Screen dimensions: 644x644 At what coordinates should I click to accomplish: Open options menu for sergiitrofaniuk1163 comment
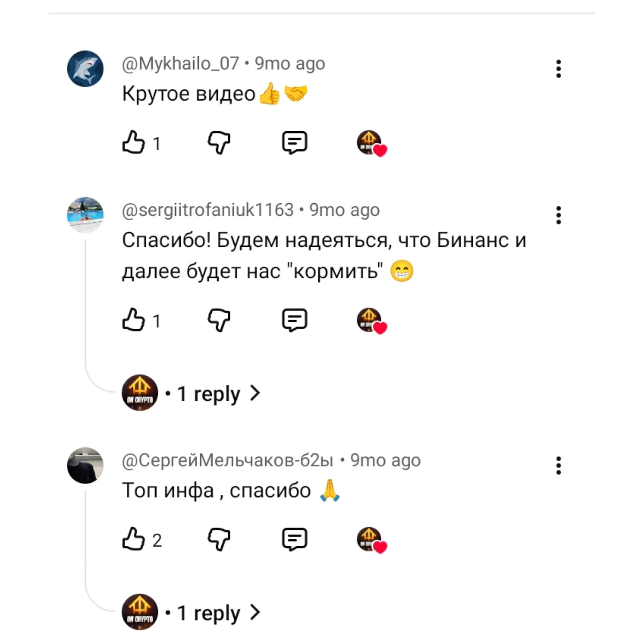(x=558, y=215)
